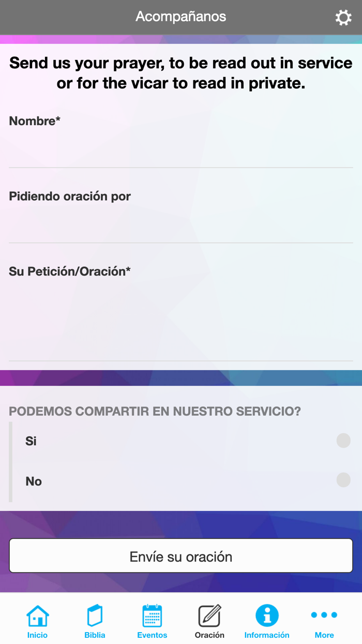Open the Biblia book icon
This screenshot has width=362, height=644.
(95, 616)
